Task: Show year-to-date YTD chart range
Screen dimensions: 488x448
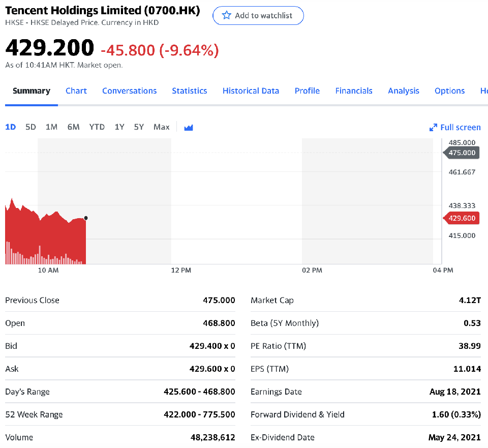Action: click(97, 127)
